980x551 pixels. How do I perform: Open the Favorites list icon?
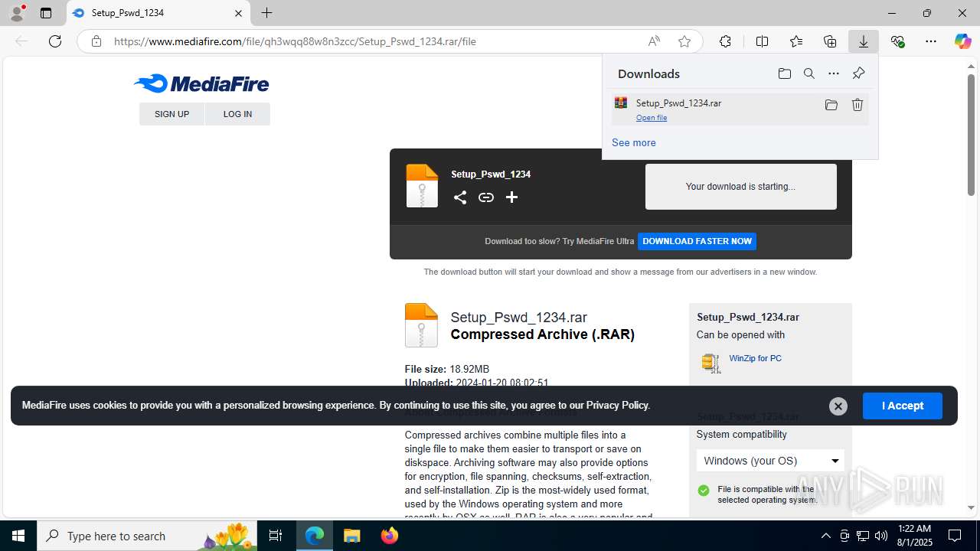796,41
